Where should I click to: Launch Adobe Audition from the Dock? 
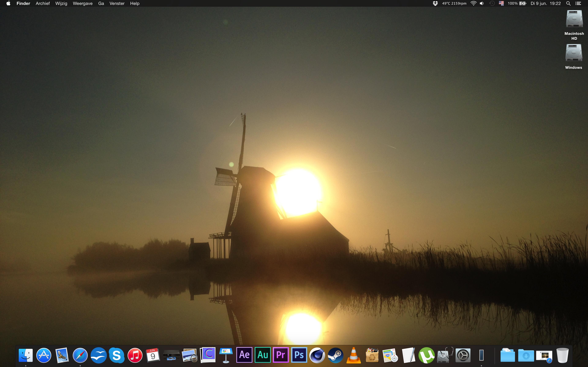pyautogui.click(x=262, y=355)
